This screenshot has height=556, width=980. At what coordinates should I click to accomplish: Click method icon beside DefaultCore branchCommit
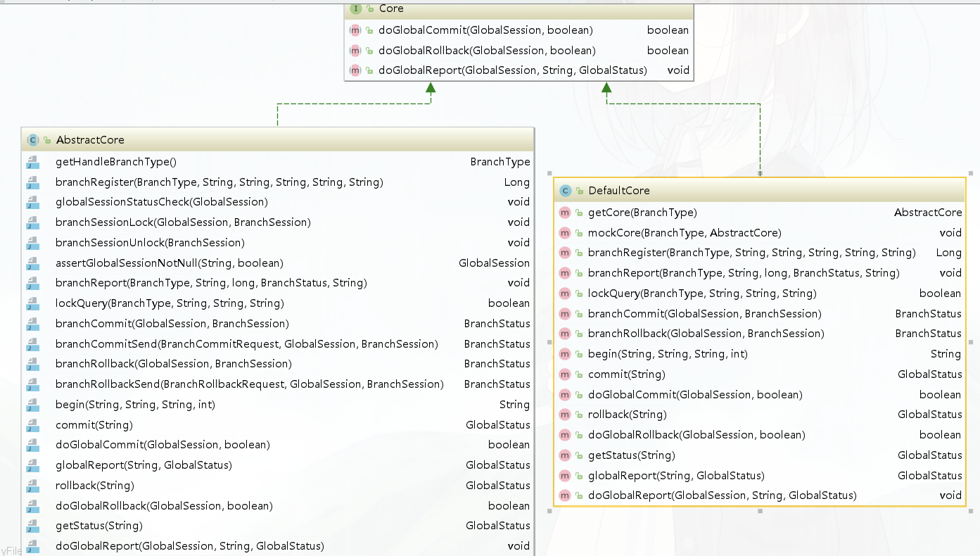point(565,314)
